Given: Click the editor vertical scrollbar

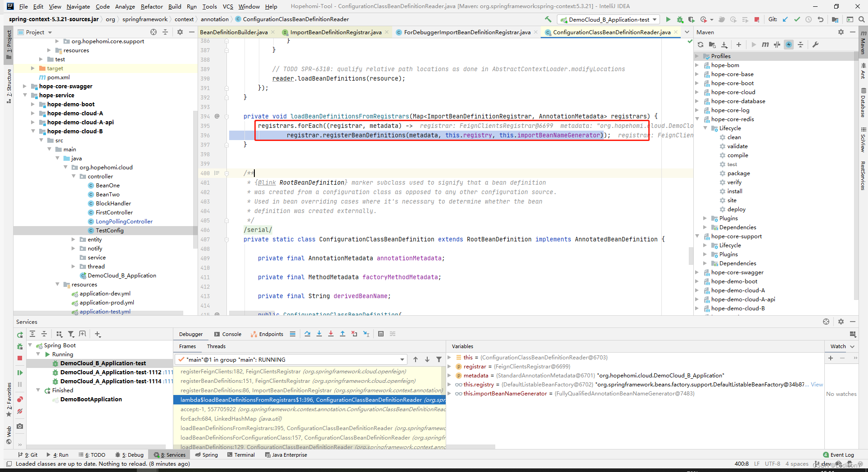Looking at the screenshot, I should point(691,256).
